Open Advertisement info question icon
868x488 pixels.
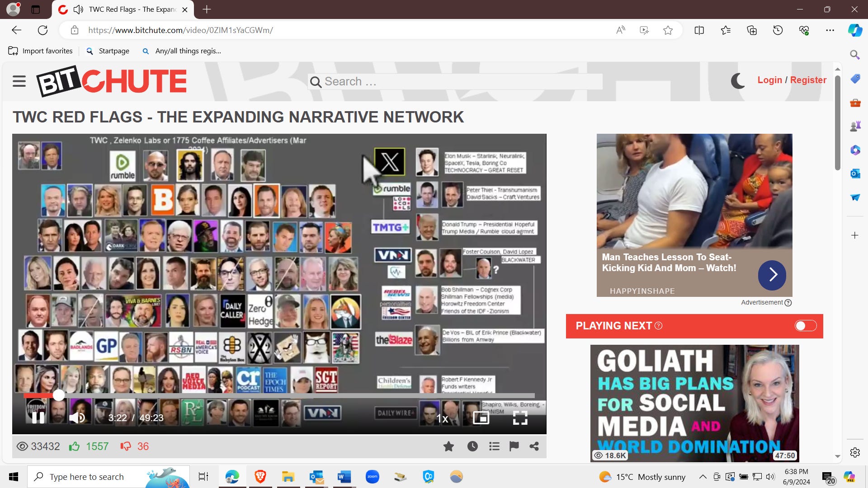(x=788, y=303)
